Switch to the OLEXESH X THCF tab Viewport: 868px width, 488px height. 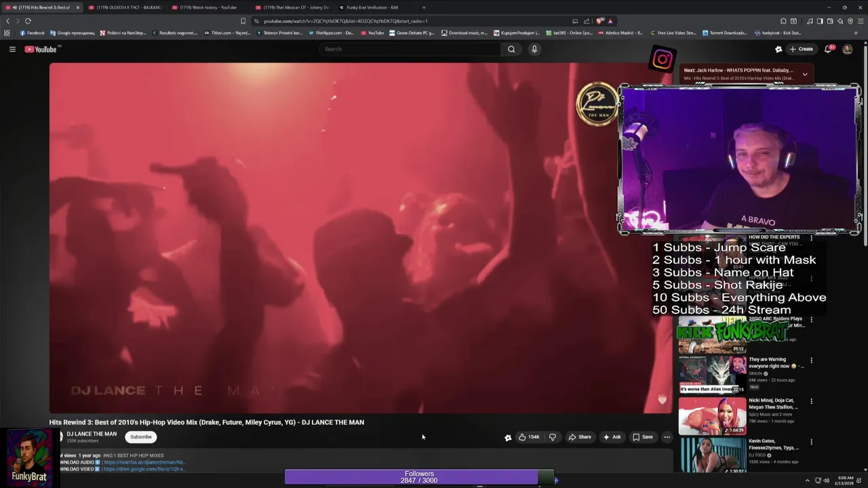[125, 7]
